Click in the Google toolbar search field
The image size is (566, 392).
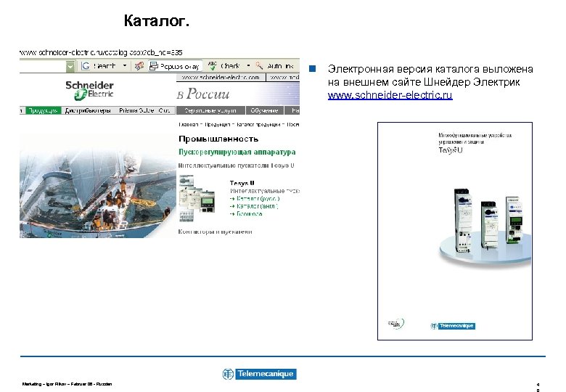pos(43,66)
